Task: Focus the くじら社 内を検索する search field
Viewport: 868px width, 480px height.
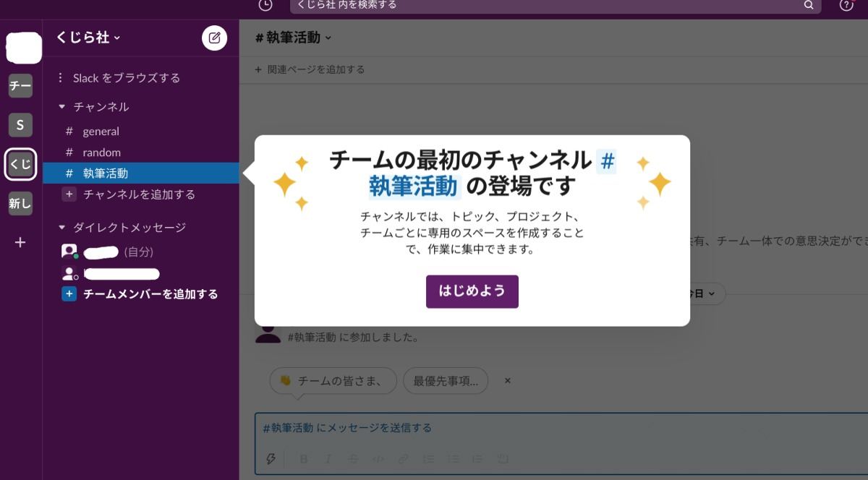Action: point(556,5)
